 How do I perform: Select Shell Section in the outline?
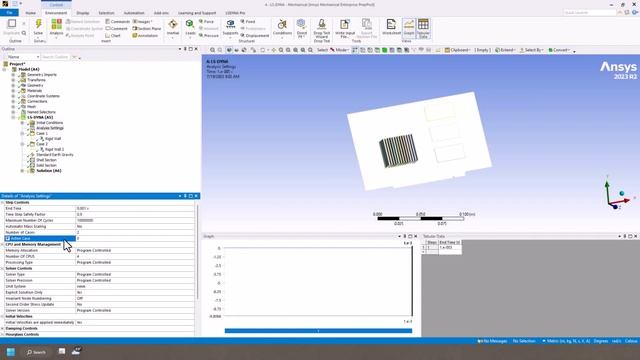click(x=46, y=160)
